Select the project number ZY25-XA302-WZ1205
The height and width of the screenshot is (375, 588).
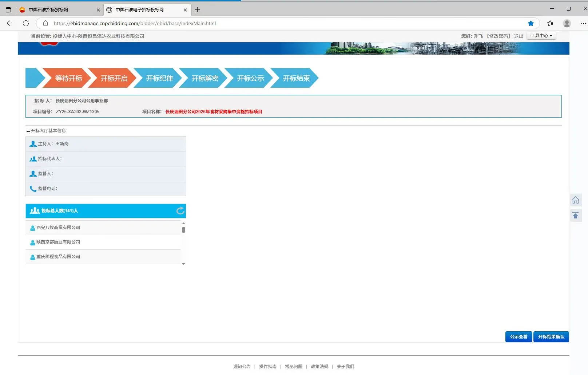(78, 112)
